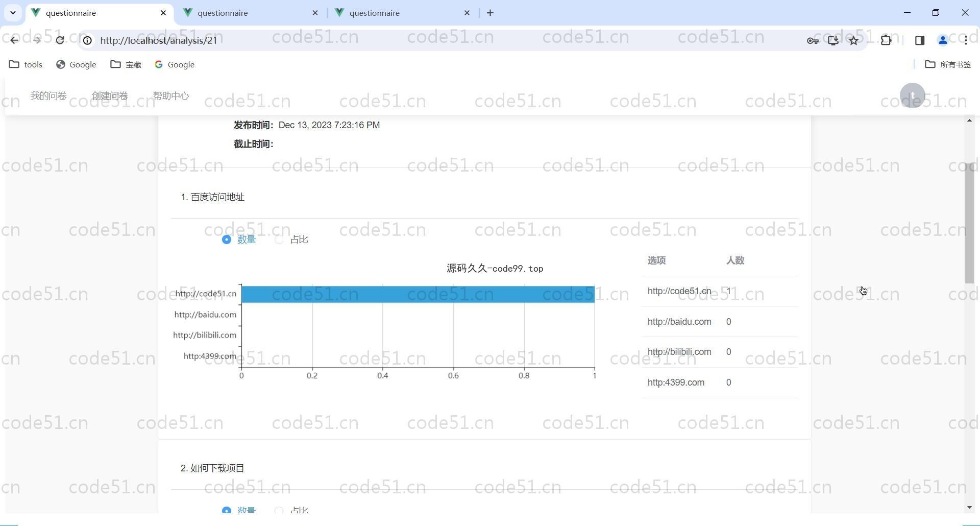Open the extensions puzzle icon
Screen dimensions: 980x526
886,40
